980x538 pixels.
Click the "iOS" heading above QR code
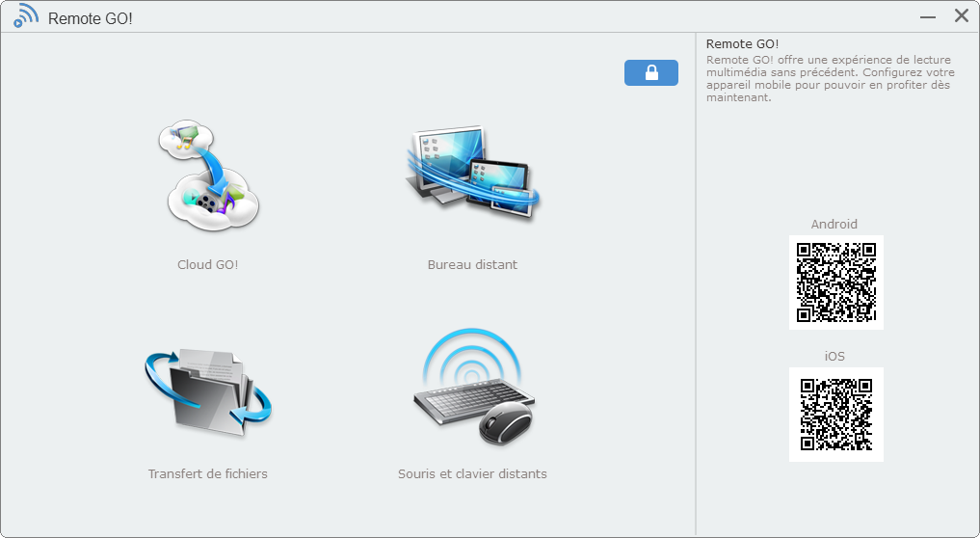834,357
